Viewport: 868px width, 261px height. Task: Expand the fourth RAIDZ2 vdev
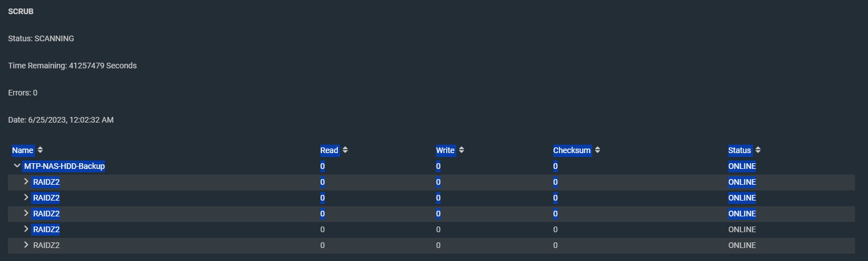tap(26, 229)
